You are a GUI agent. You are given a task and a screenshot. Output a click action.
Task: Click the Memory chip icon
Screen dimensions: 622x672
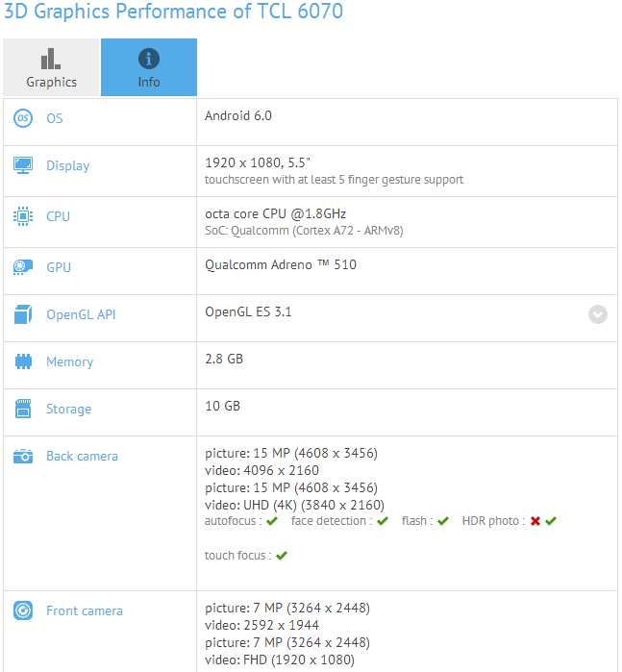tap(23, 361)
